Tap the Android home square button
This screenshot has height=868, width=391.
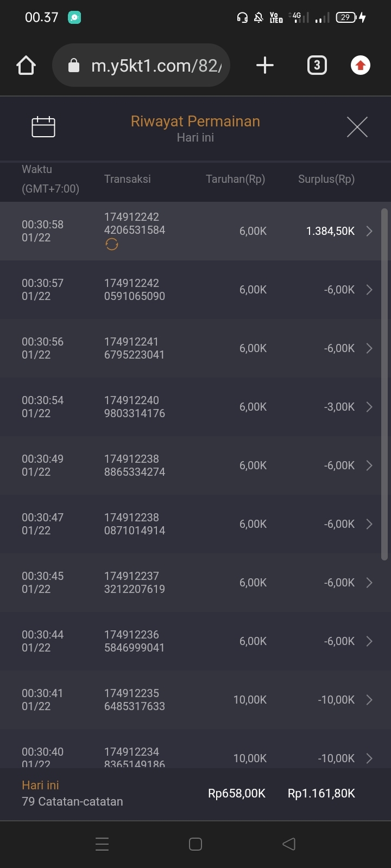pos(195,844)
